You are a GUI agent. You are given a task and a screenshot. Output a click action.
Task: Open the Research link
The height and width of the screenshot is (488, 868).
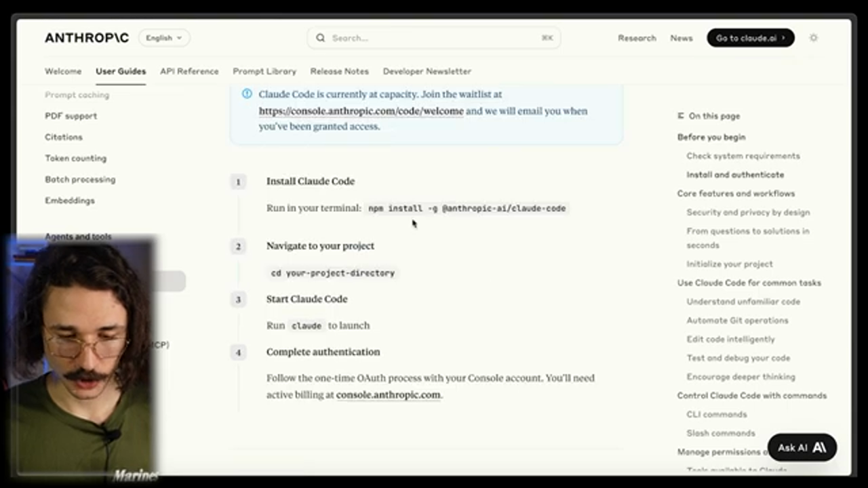[637, 38]
